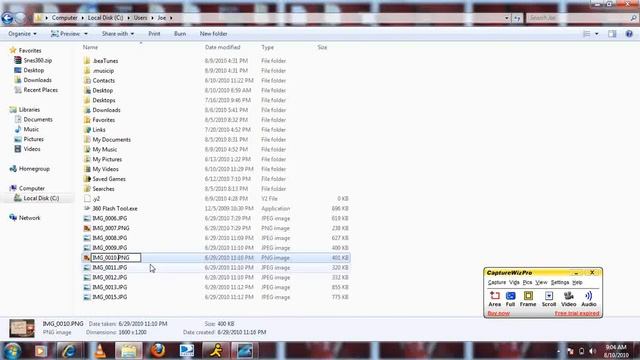The width and height of the screenshot is (640, 360).
Task: Select CaptureWizPro Video capture tool
Action: (x=569, y=299)
